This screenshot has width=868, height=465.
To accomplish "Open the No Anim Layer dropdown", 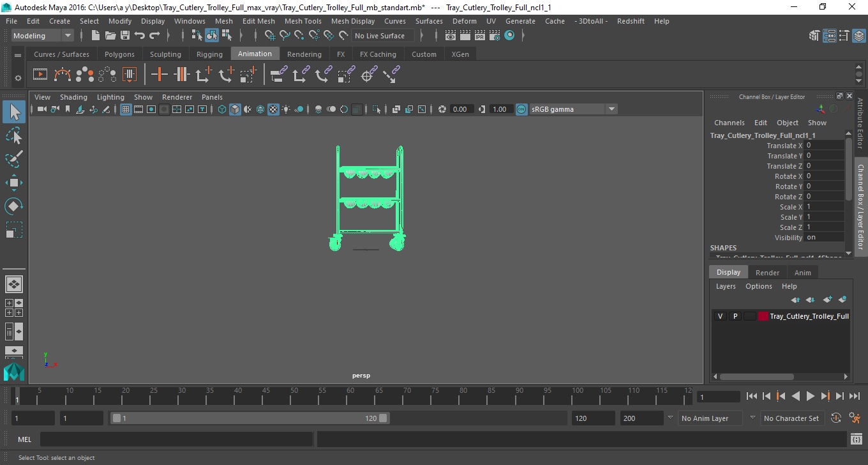I will [670, 418].
